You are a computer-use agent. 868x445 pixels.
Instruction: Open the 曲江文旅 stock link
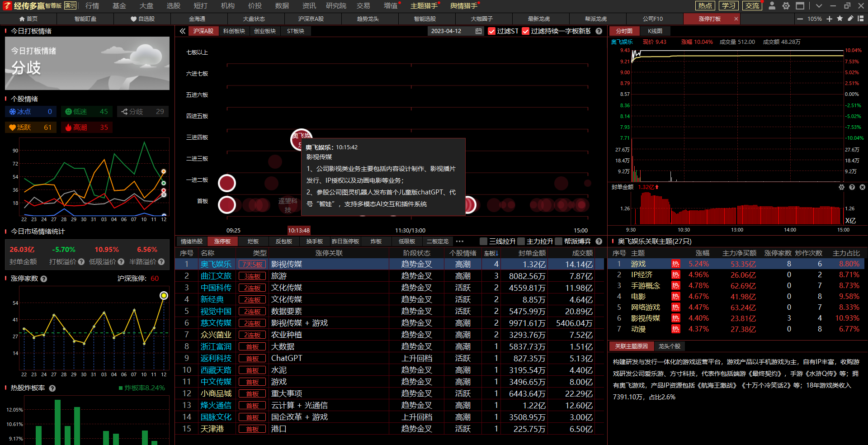click(x=216, y=276)
